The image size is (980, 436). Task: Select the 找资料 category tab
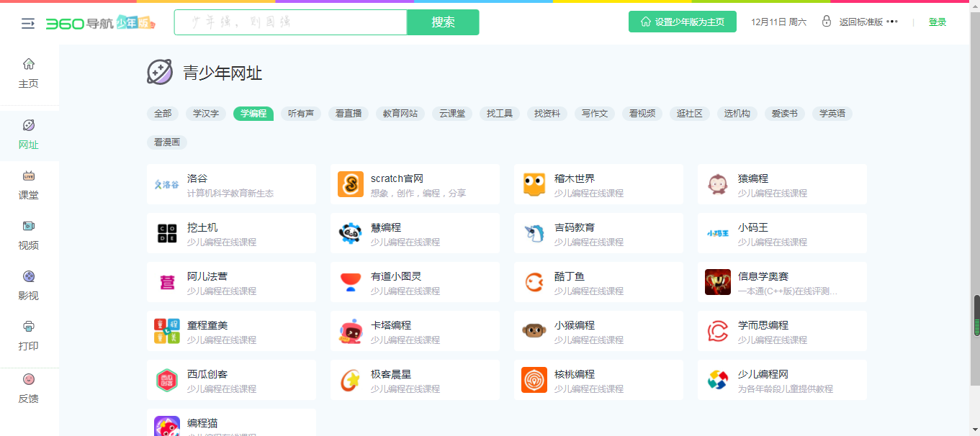point(547,114)
